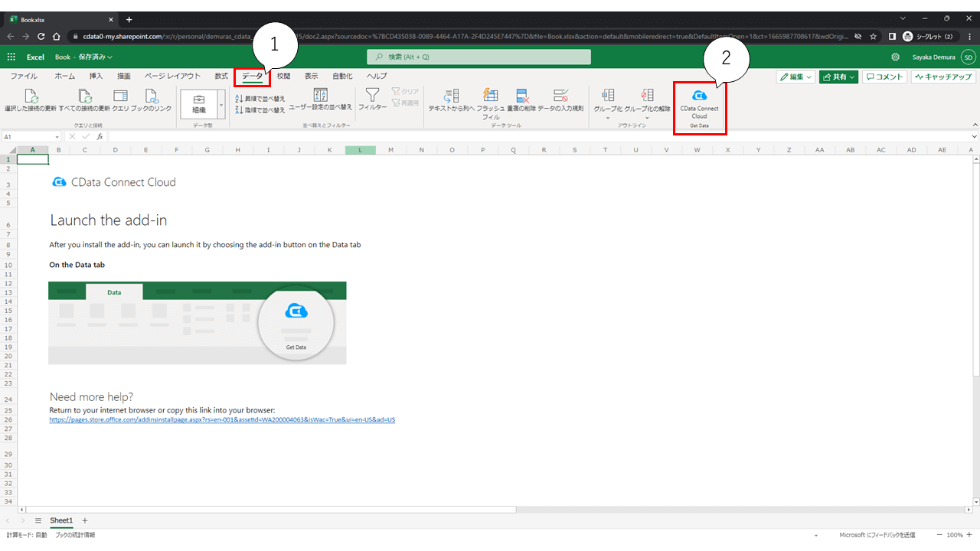Switch to the 数式 tab
This screenshot has height=551, width=980.
coord(221,76)
